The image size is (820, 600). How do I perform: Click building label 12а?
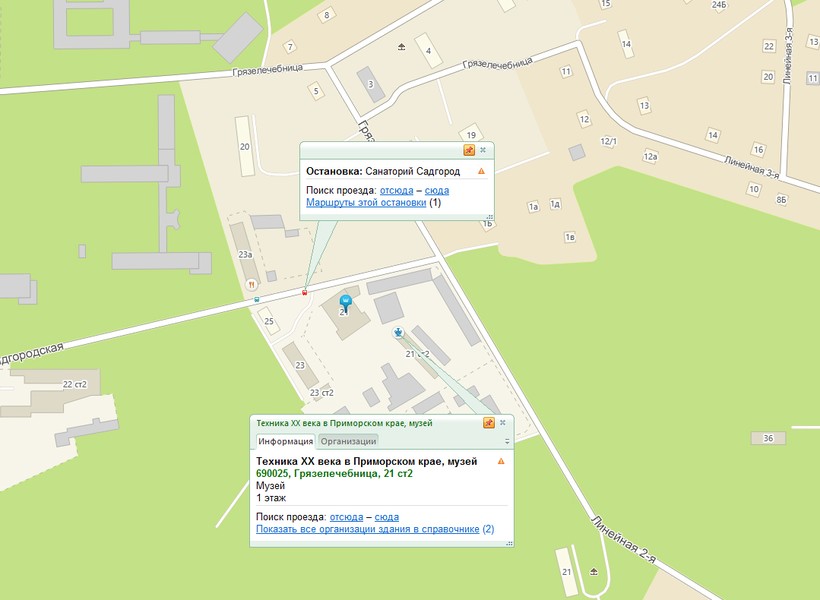click(650, 156)
